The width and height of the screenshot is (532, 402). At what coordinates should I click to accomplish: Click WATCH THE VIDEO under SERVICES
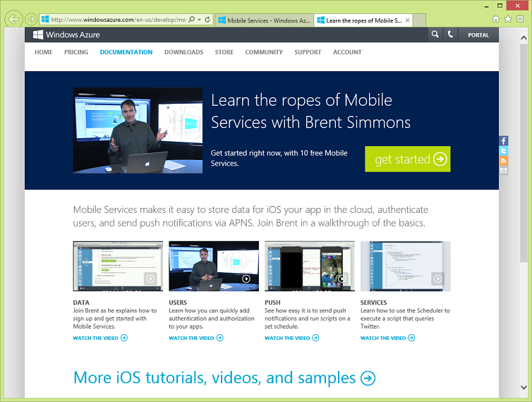[x=387, y=338]
